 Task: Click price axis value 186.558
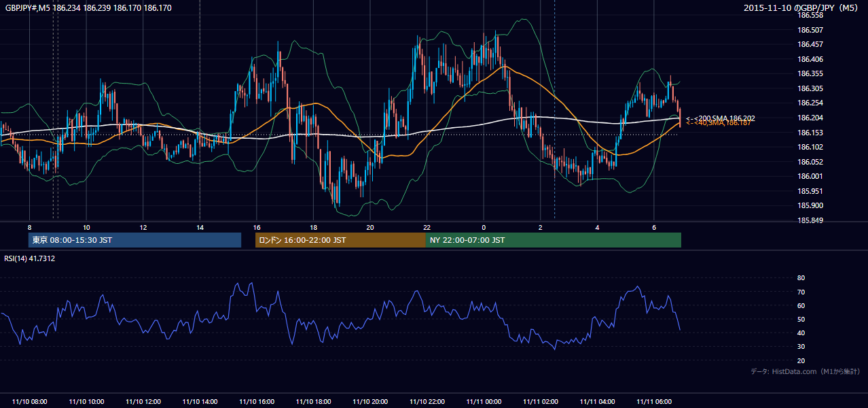(810, 15)
